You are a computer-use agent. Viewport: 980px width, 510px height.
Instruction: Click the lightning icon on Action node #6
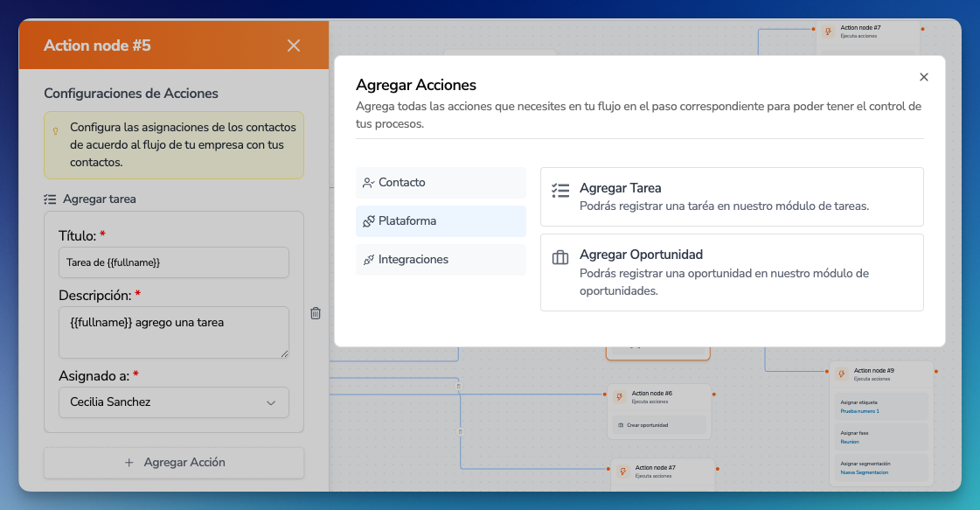click(x=619, y=397)
